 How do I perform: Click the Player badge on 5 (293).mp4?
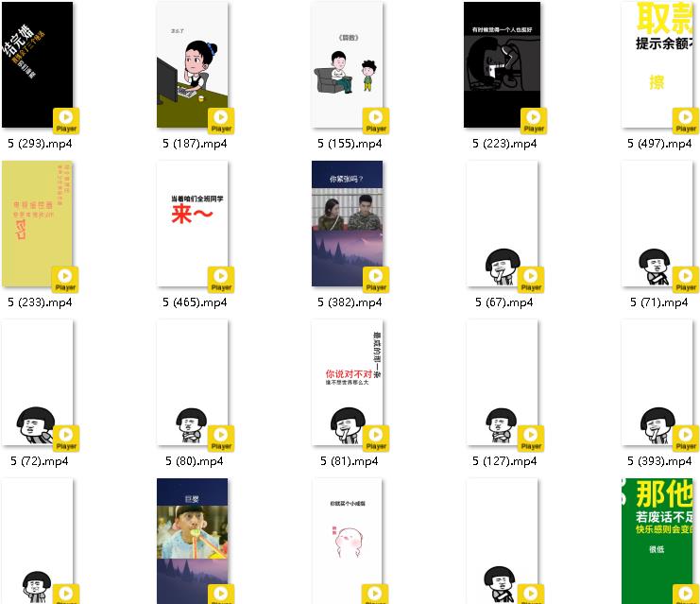coord(66,121)
